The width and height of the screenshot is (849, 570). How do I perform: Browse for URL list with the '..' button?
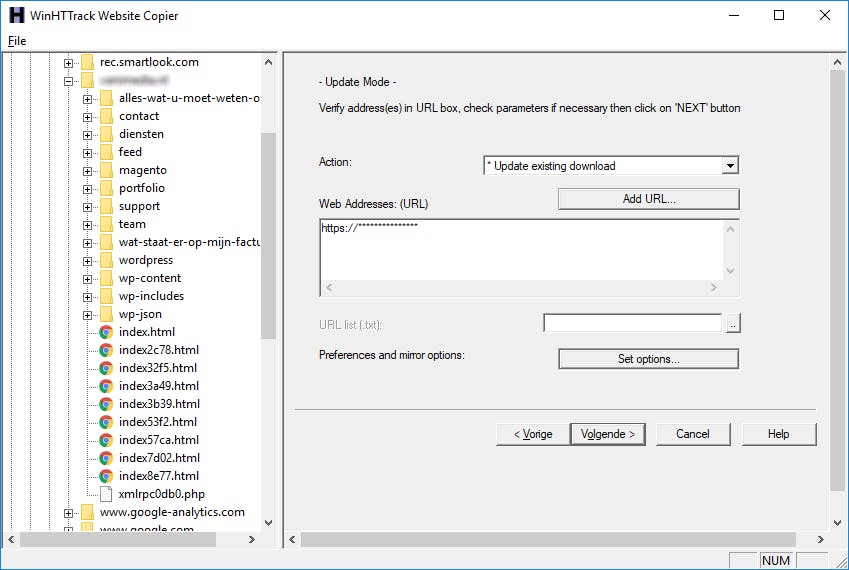[x=733, y=324]
